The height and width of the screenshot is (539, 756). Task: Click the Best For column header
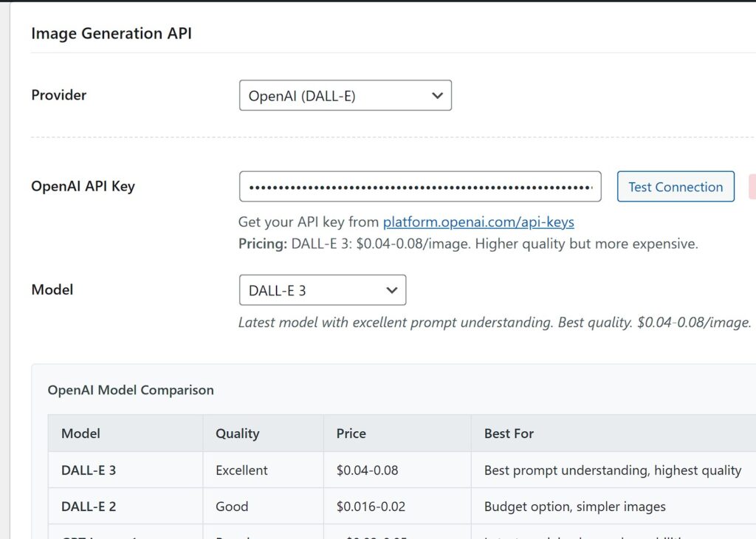[509, 433]
